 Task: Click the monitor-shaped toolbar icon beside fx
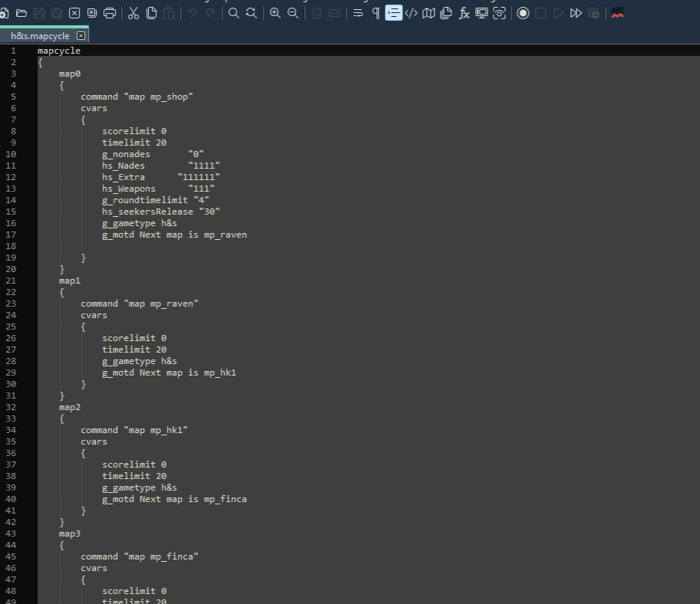coord(481,13)
